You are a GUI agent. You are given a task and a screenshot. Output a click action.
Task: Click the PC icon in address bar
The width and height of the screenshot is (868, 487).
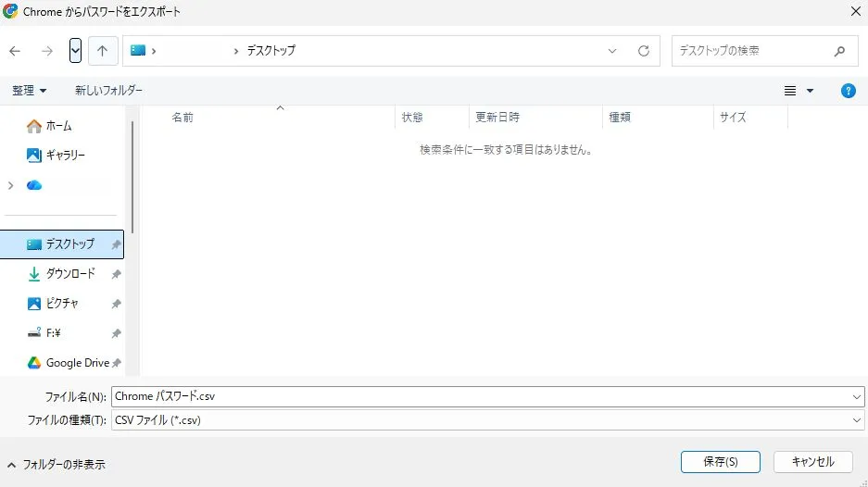pos(138,50)
